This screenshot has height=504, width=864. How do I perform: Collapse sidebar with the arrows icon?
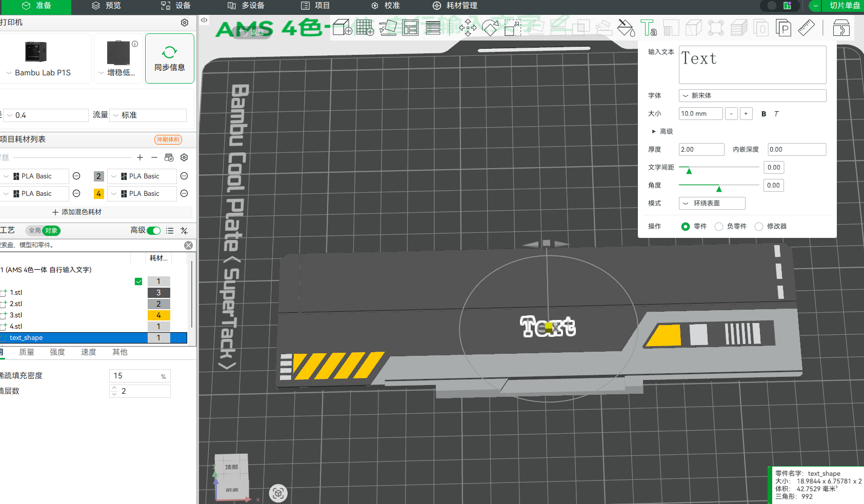point(204,20)
